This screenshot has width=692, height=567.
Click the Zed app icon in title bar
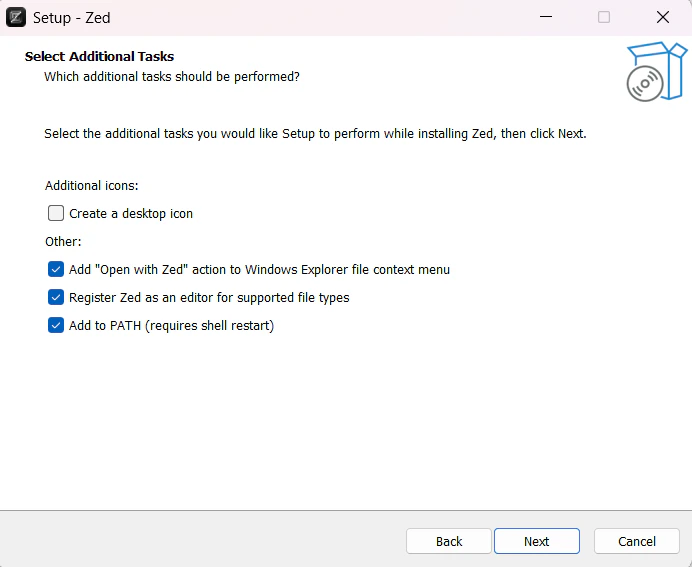click(16, 18)
